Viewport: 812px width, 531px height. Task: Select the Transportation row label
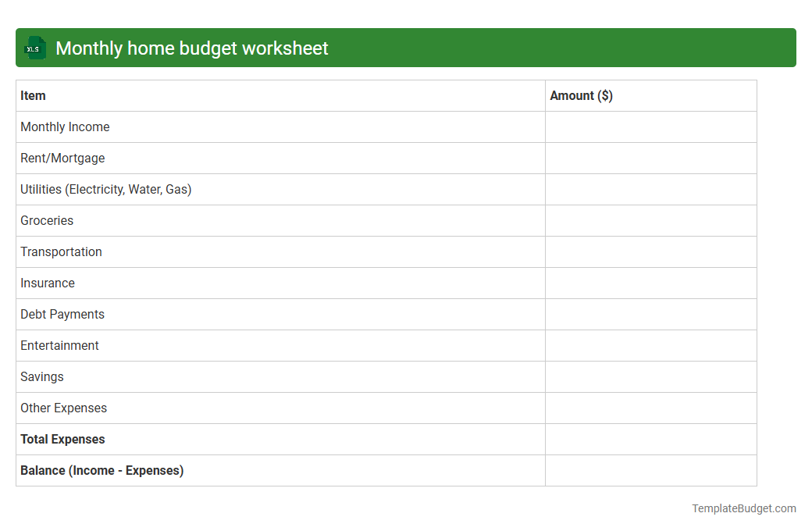(61, 251)
